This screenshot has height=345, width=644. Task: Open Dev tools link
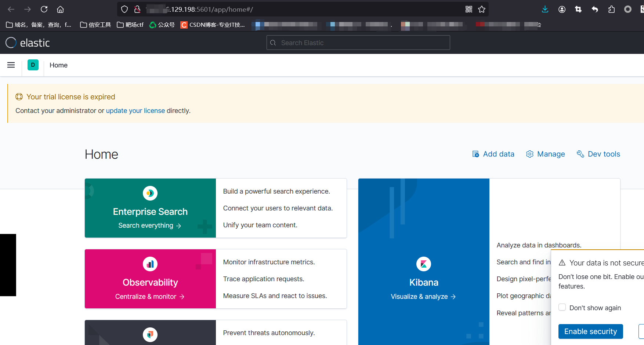598,154
